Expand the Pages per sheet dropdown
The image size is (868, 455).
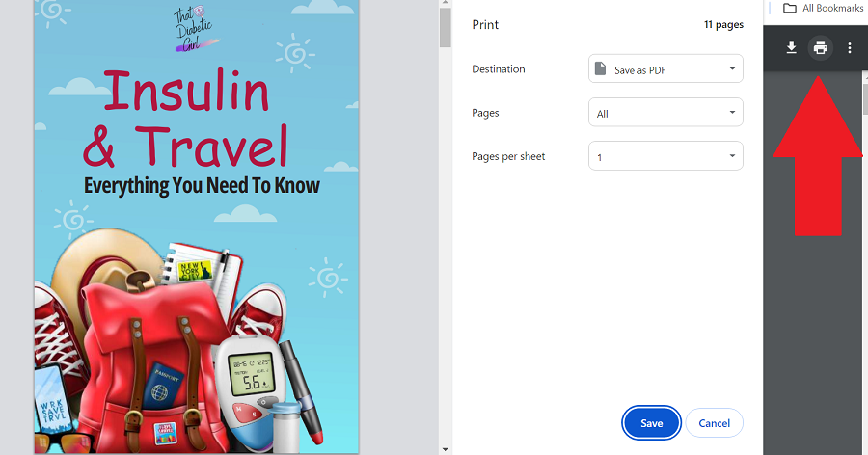click(x=665, y=156)
